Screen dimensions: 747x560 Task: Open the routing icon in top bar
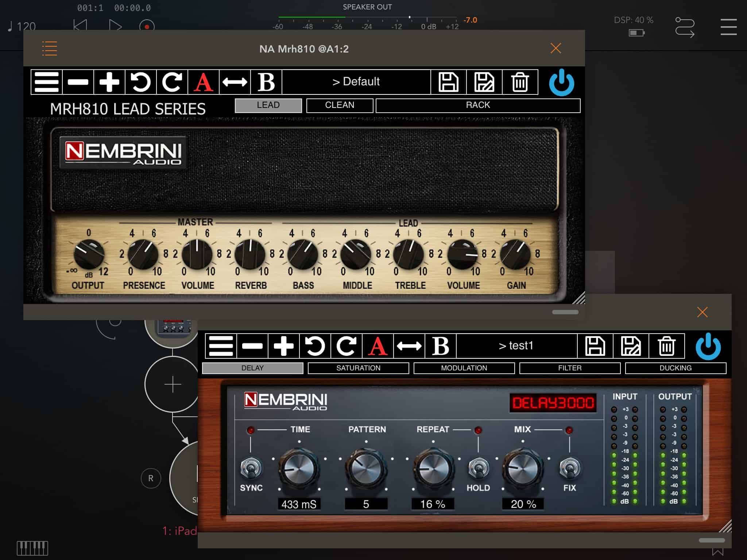685,27
